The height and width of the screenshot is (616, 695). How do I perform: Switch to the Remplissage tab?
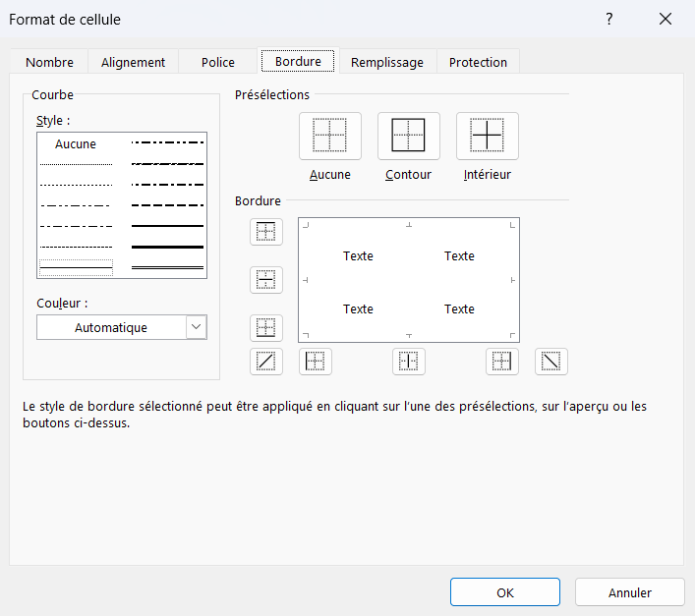pos(387,62)
